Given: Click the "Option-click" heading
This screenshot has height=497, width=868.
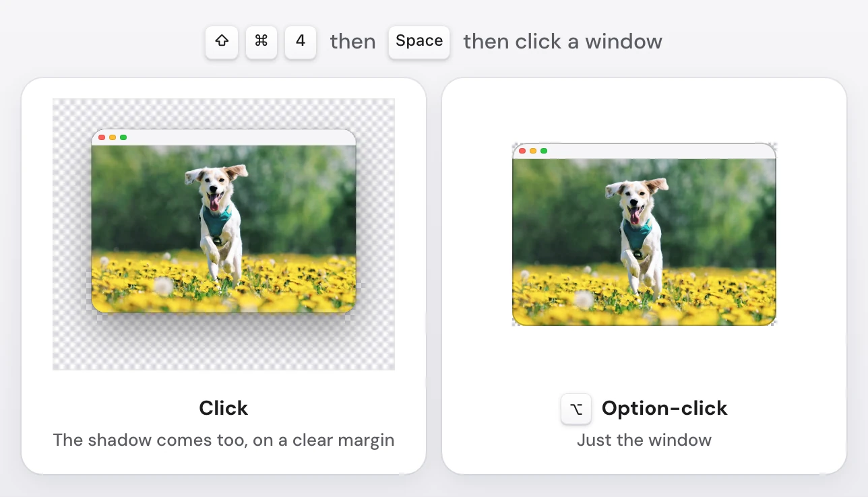Looking at the screenshot, I should pyautogui.click(x=664, y=408).
